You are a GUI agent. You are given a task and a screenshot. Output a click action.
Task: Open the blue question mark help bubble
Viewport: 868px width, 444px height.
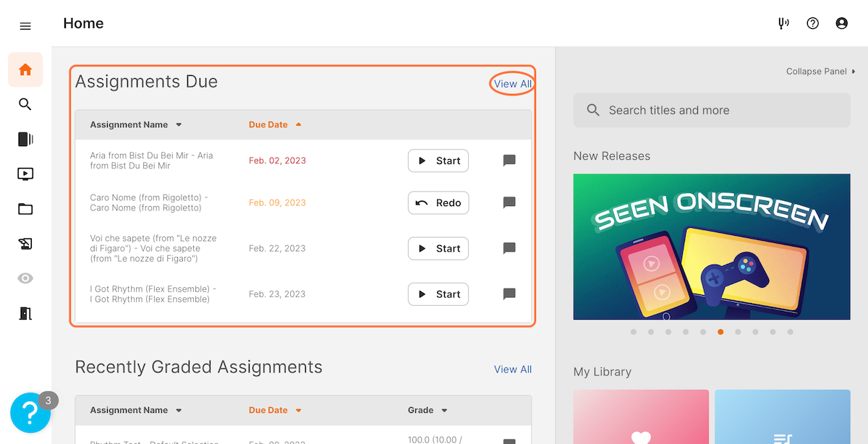tap(30, 413)
